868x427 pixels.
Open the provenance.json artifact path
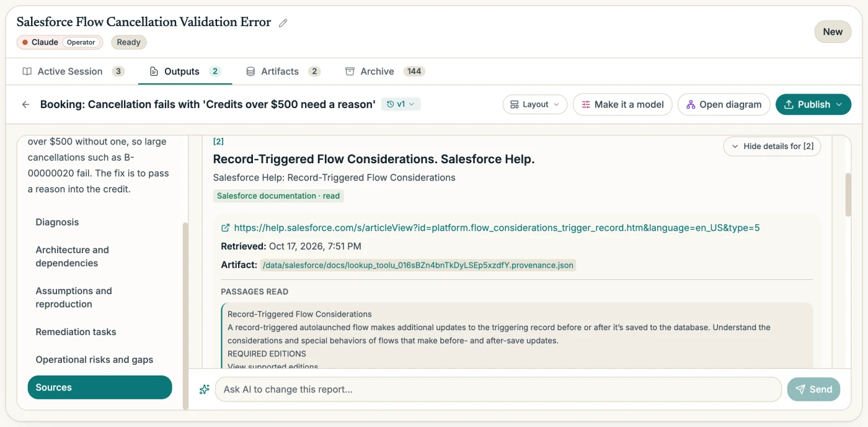coord(418,265)
